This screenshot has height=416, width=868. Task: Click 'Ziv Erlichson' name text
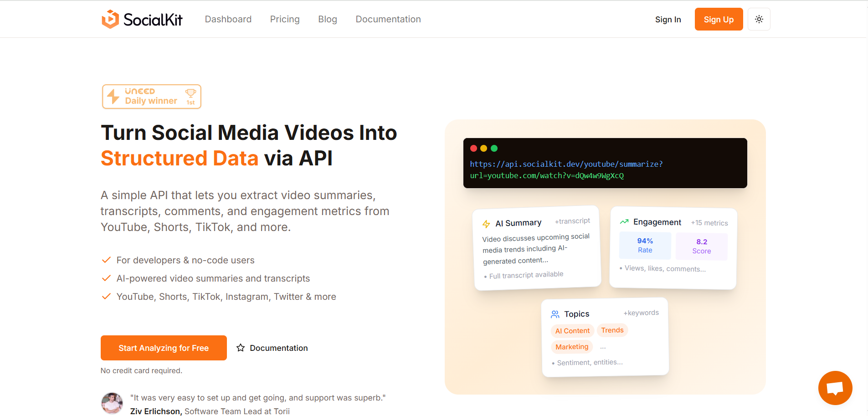pyautogui.click(x=156, y=411)
